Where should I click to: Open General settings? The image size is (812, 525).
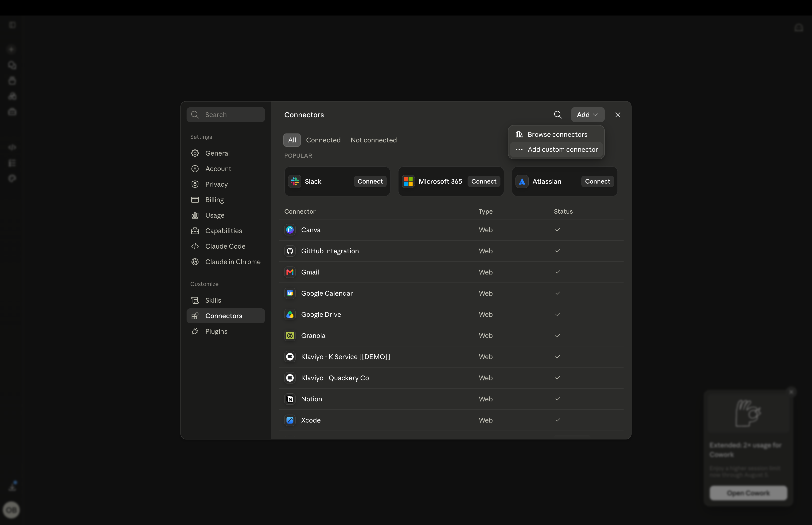tap(226, 153)
